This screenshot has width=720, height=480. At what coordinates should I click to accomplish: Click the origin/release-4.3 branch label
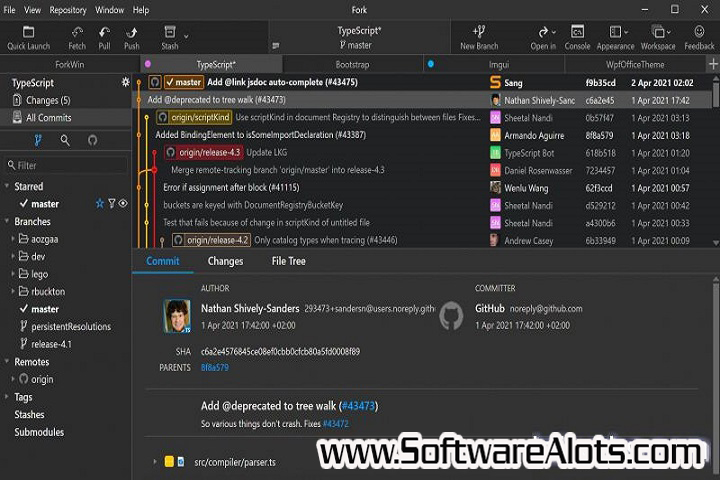(x=203, y=152)
